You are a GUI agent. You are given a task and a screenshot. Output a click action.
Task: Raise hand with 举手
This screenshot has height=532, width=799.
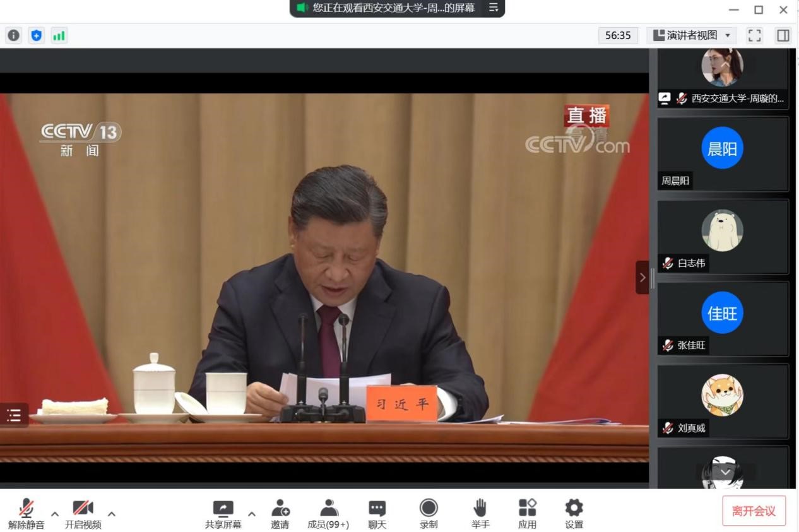click(480, 514)
